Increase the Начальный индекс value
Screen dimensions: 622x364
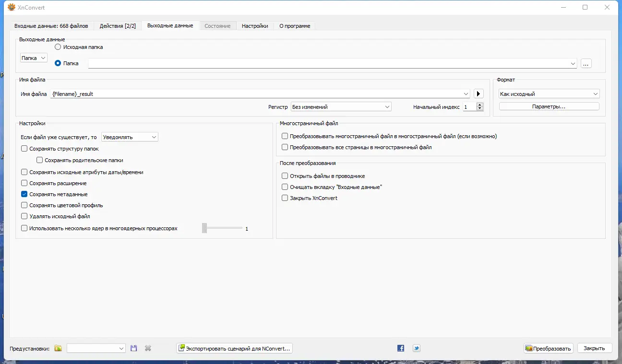point(480,105)
